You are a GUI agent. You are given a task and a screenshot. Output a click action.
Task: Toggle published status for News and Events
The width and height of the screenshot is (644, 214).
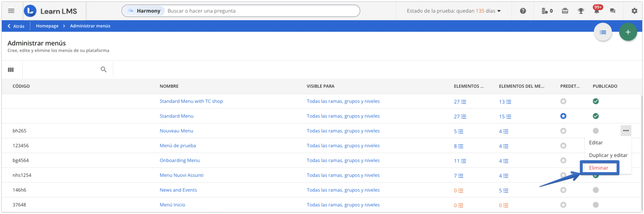point(596,190)
